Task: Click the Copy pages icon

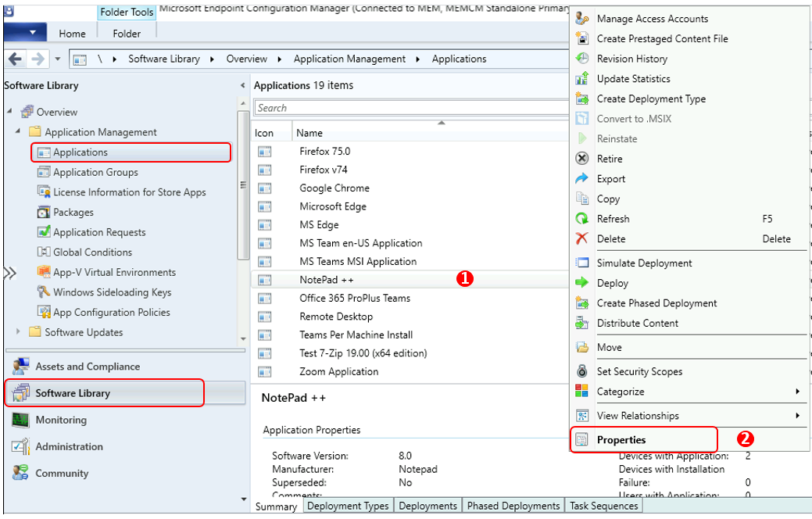Action: [x=582, y=199]
